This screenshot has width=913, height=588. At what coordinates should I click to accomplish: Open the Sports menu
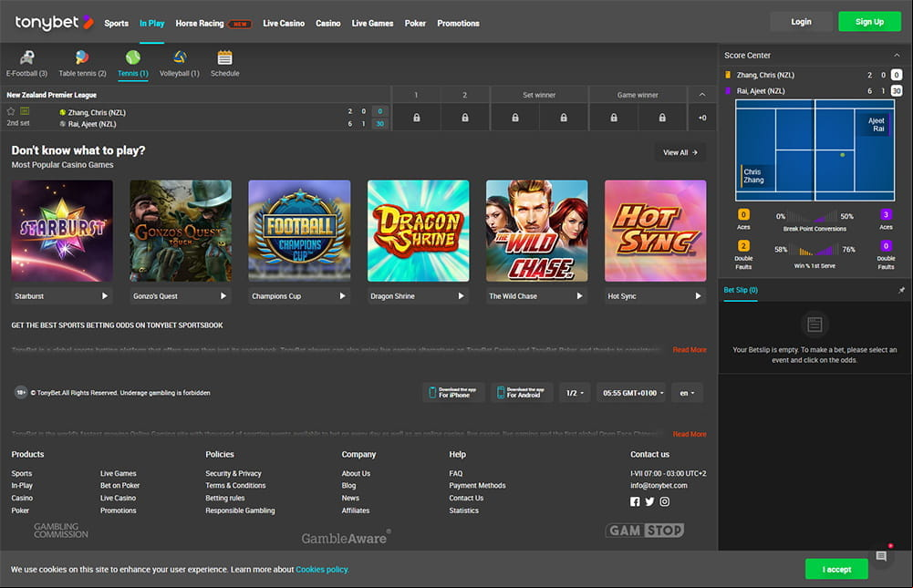(x=117, y=24)
